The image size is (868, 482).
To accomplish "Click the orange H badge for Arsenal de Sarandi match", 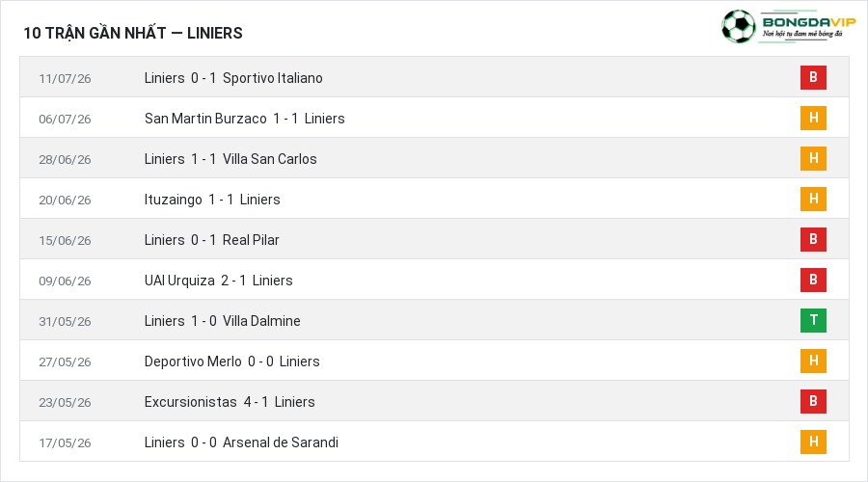I will (813, 442).
